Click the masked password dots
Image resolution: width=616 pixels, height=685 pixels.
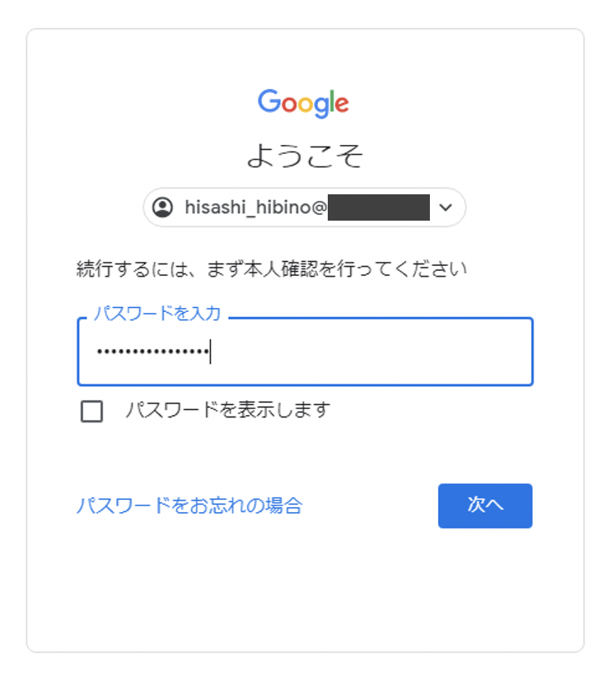(x=153, y=352)
